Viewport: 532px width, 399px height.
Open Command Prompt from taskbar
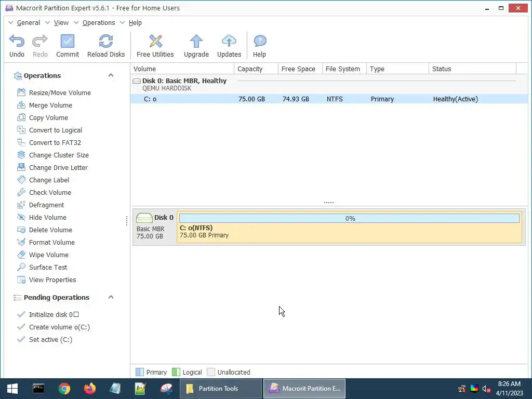38,389
